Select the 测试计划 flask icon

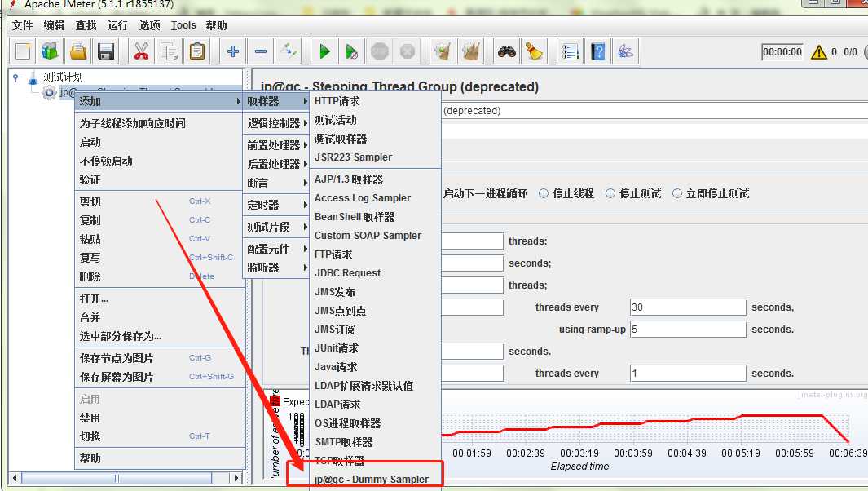coord(33,77)
